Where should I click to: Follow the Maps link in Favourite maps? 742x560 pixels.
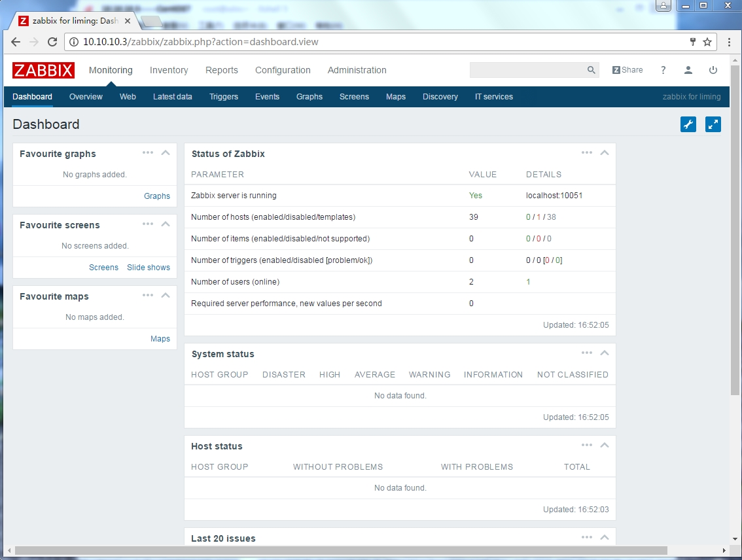(x=160, y=339)
